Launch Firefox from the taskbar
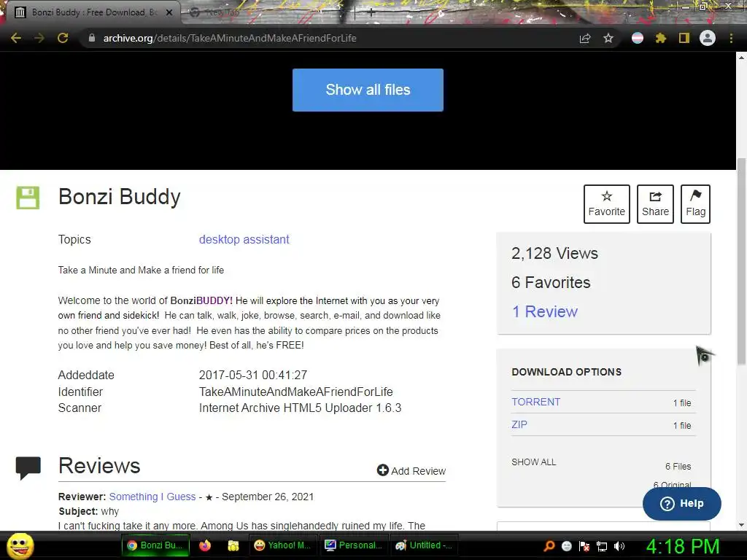The width and height of the screenshot is (747, 560). coord(205,545)
